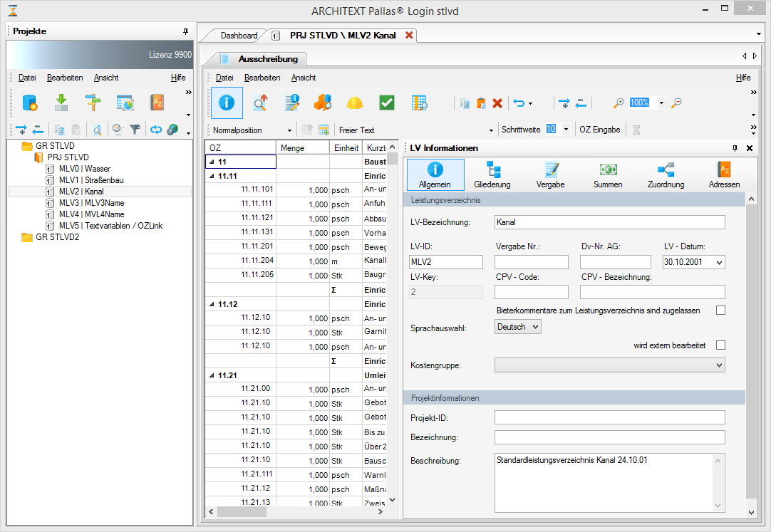
Task: Select MLV1 | Straßenbau in project tree
Action: point(91,180)
